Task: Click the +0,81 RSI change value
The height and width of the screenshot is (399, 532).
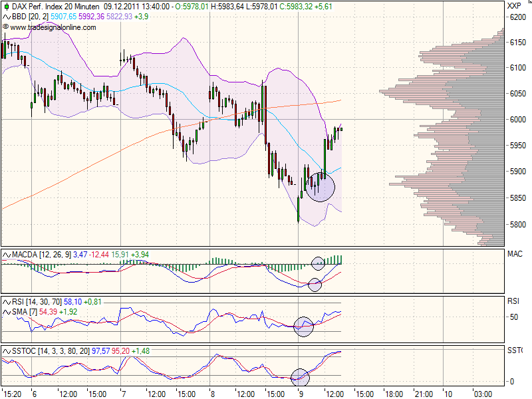Action: click(x=92, y=302)
